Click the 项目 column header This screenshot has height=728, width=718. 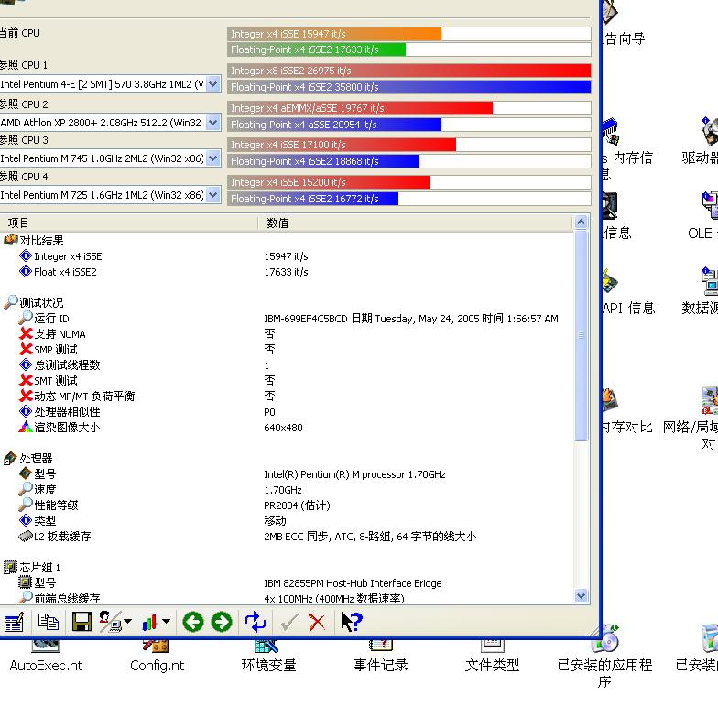point(128,223)
